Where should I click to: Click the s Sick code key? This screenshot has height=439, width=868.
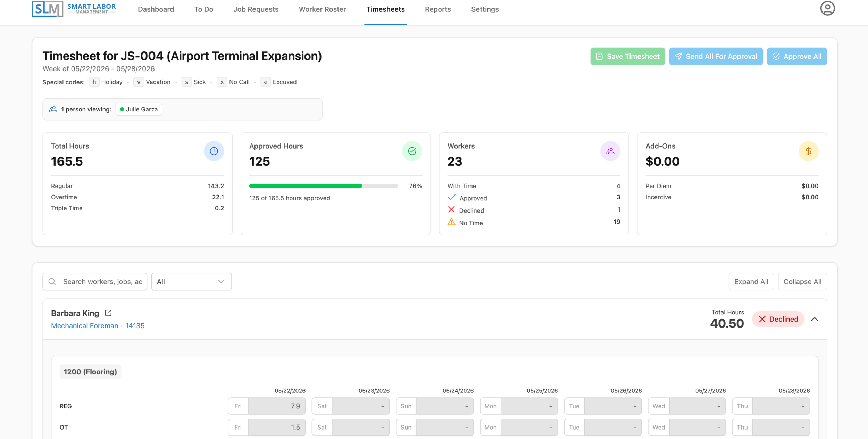coord(186,82)
